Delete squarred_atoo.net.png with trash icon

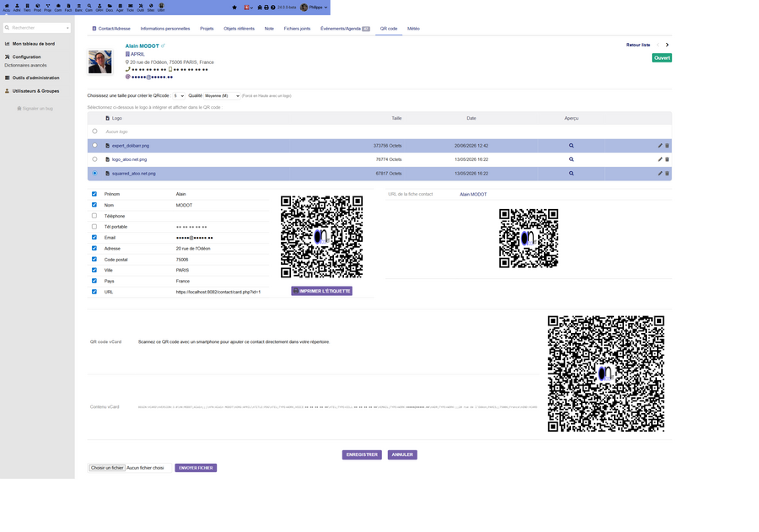(x=667, y=174)
